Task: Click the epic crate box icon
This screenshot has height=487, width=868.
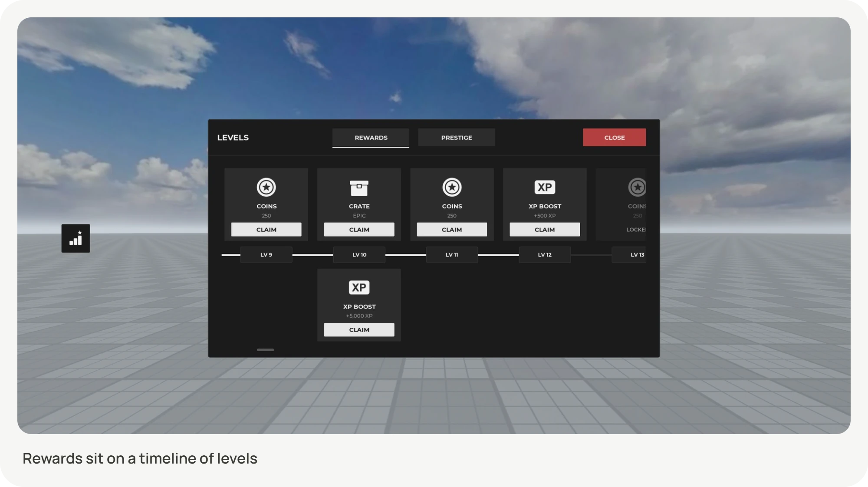Action: point(359,188)
